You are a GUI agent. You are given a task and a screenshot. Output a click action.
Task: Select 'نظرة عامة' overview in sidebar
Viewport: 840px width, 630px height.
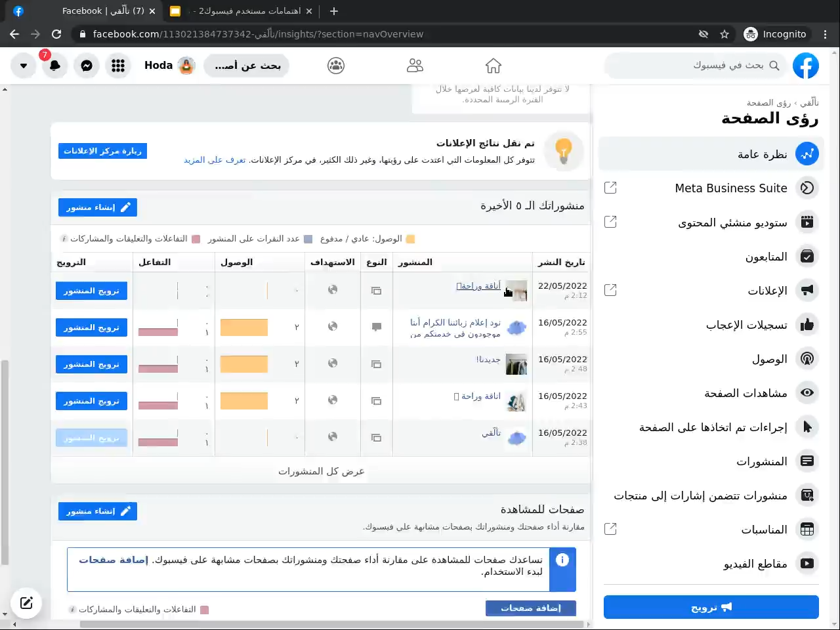click(711, 154)
